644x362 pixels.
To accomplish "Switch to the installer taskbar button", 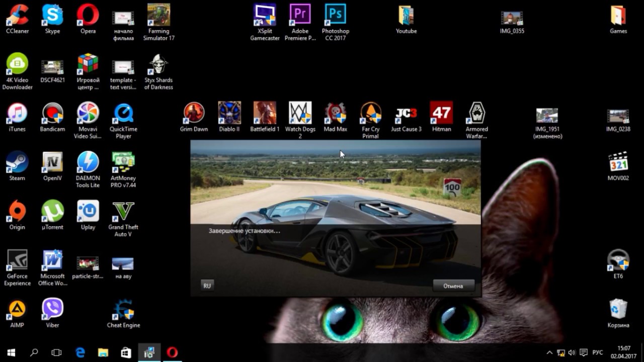I will point(149,352).
